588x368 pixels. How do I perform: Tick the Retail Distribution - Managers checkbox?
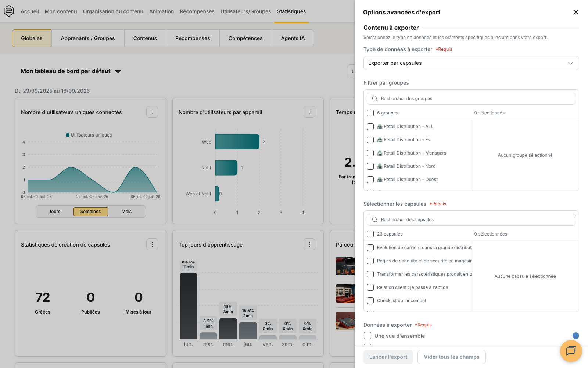(370, 153)
